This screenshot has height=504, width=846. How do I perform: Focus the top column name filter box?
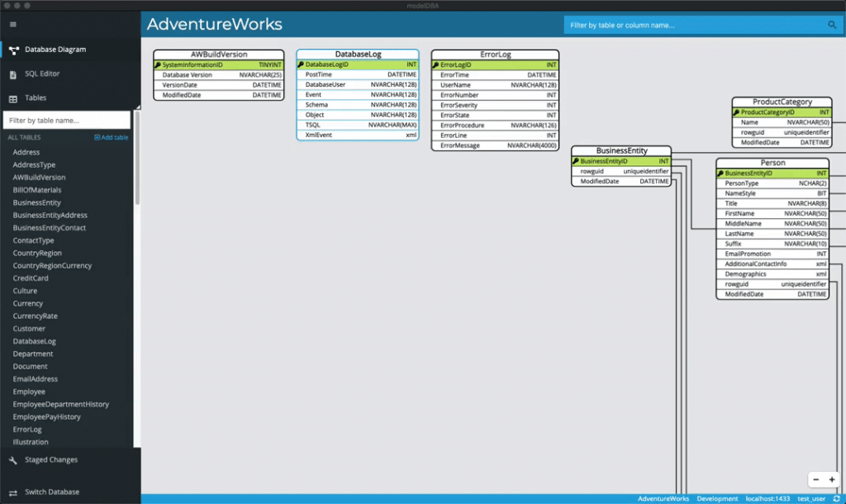[694, 26]
